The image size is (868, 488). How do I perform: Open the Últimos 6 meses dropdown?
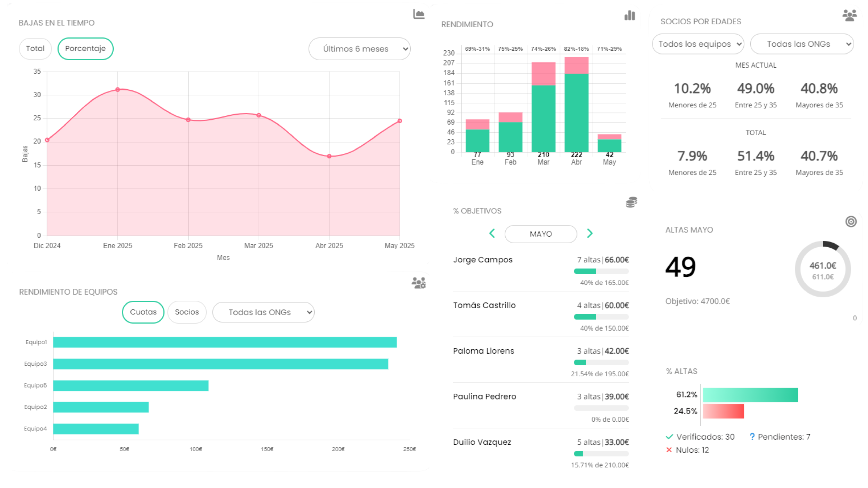[x=359, y=49]
